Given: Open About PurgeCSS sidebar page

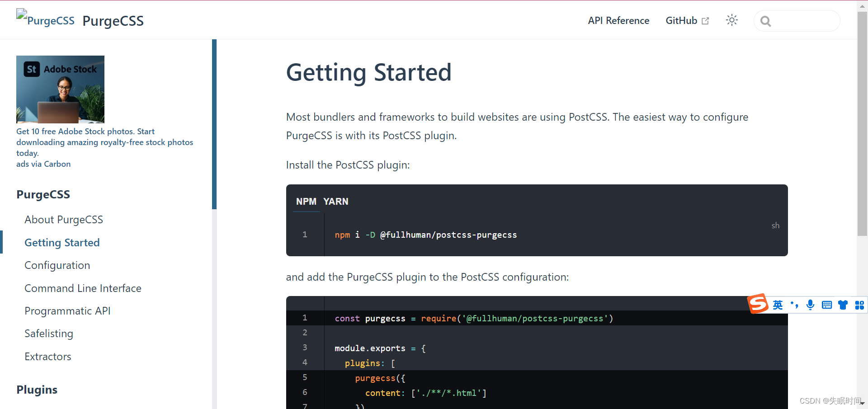Looking at the screenshot, I should (64, 220).
